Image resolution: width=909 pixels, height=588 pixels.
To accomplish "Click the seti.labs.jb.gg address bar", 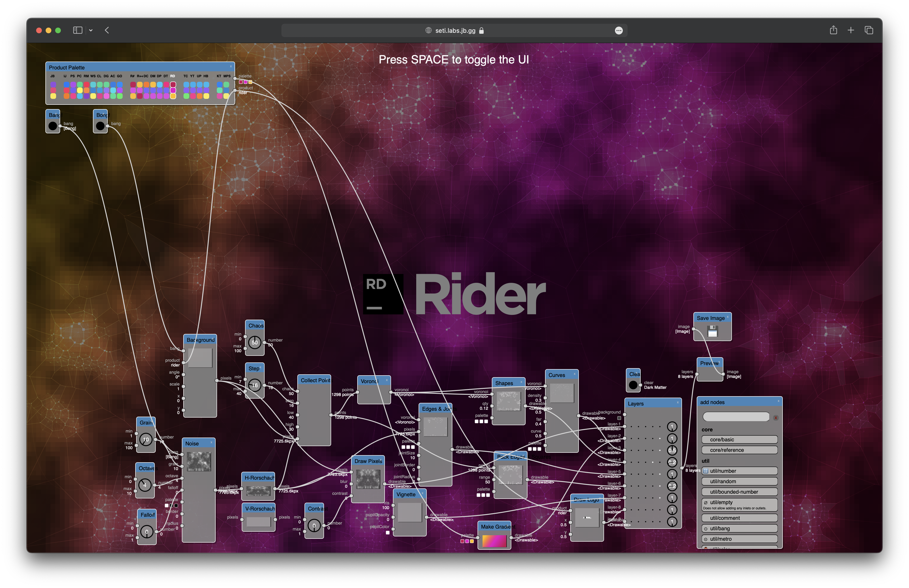I will 454,31.
